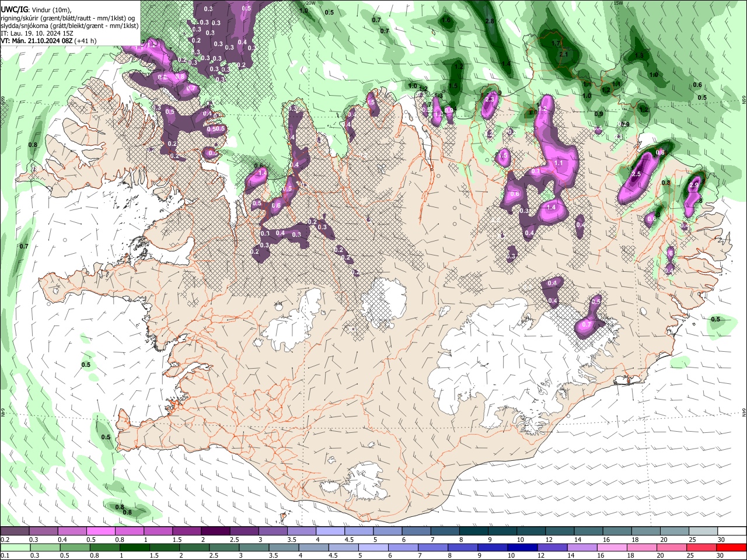The height and width of the screenshot is (560, 747).
Task: Click the '25' label in the upper legend row
Action: (692, 540)
